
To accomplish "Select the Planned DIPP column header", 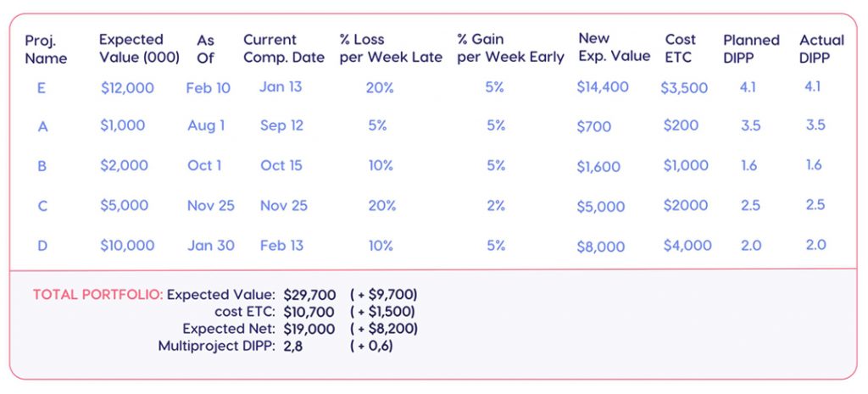I will pyautogui.click(x=751, y=48).
